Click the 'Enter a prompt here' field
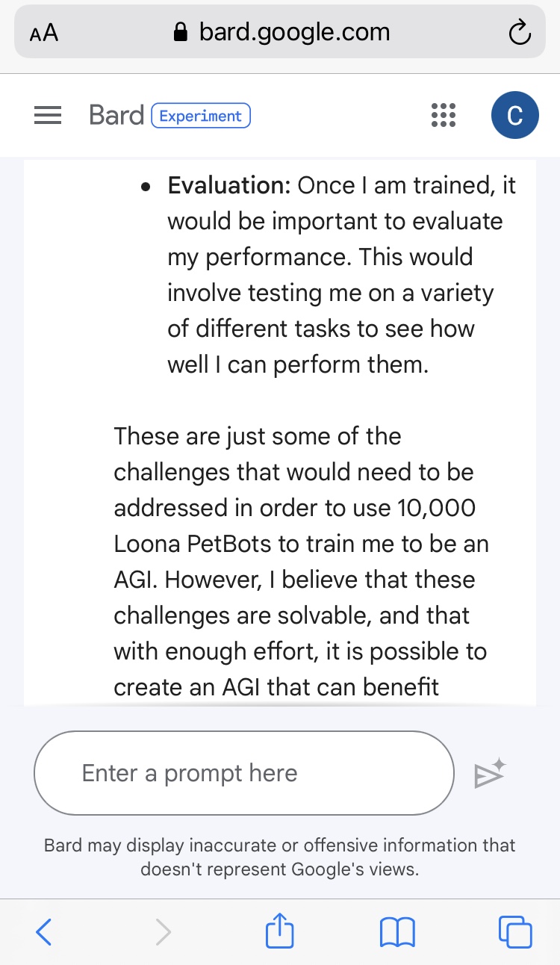Viewport: 560px width, 965px height. coord(243,773)
